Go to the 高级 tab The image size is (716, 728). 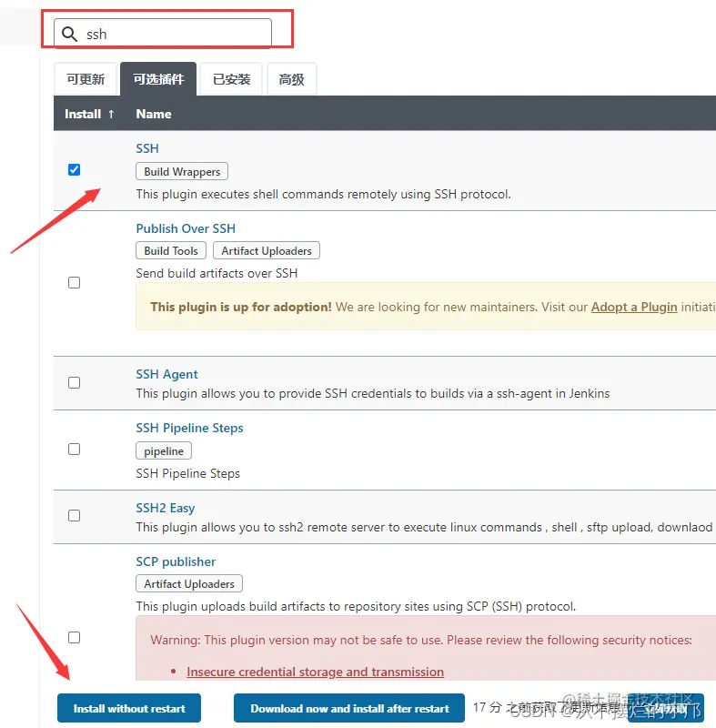point(292,79)
